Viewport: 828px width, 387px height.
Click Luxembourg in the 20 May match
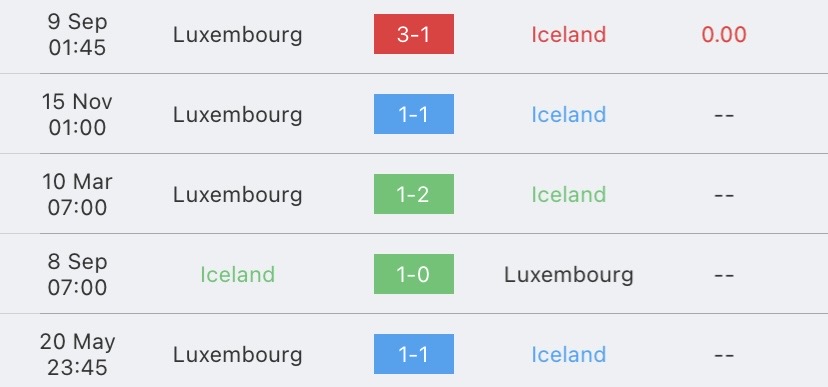coord(238,355)
